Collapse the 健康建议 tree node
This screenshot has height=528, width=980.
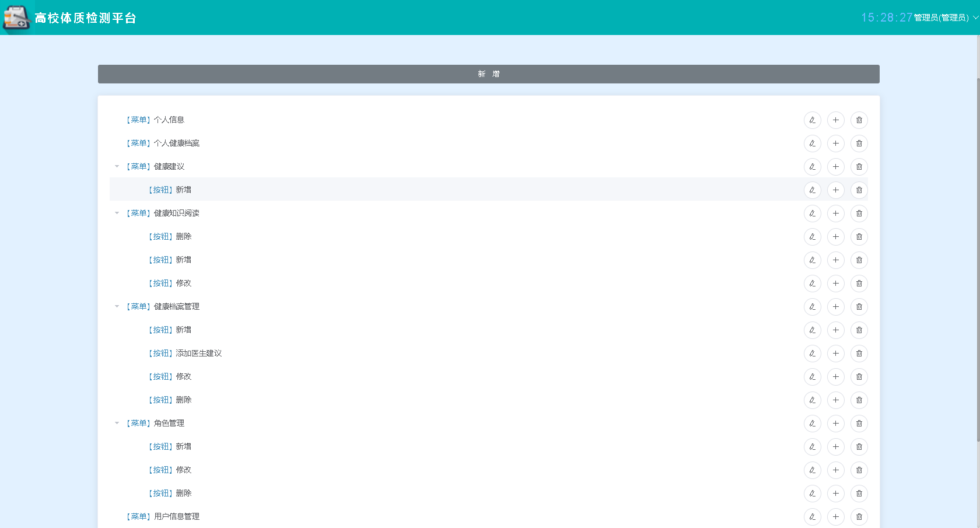117,166
